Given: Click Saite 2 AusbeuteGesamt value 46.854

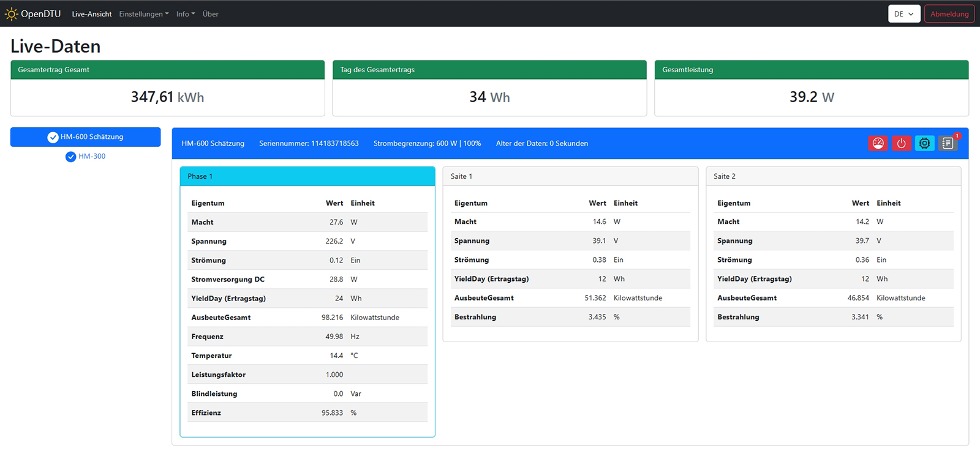Looking at the screenshot, I should coord(858,298).
